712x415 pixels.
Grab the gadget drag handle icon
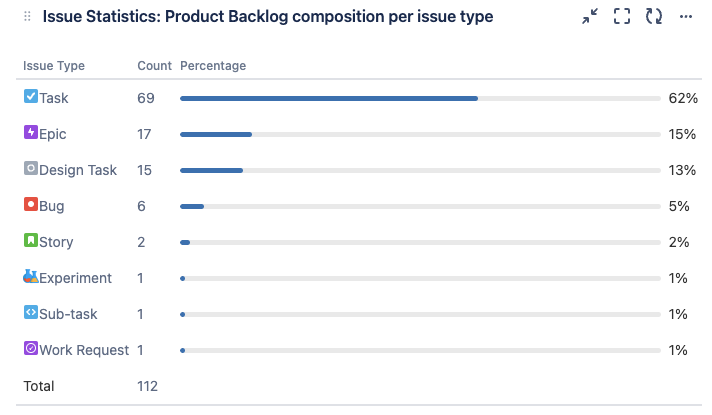click(27, 17)
